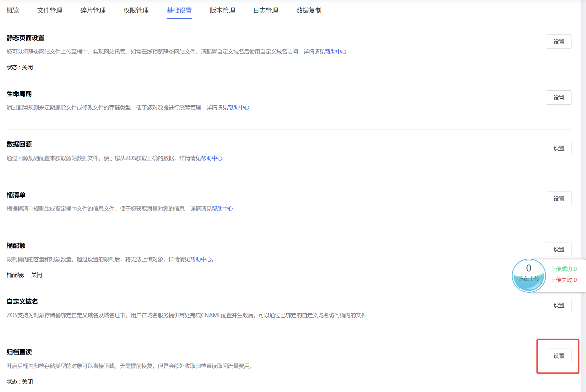Click 设置 button for 生命周期

point(559,98)
